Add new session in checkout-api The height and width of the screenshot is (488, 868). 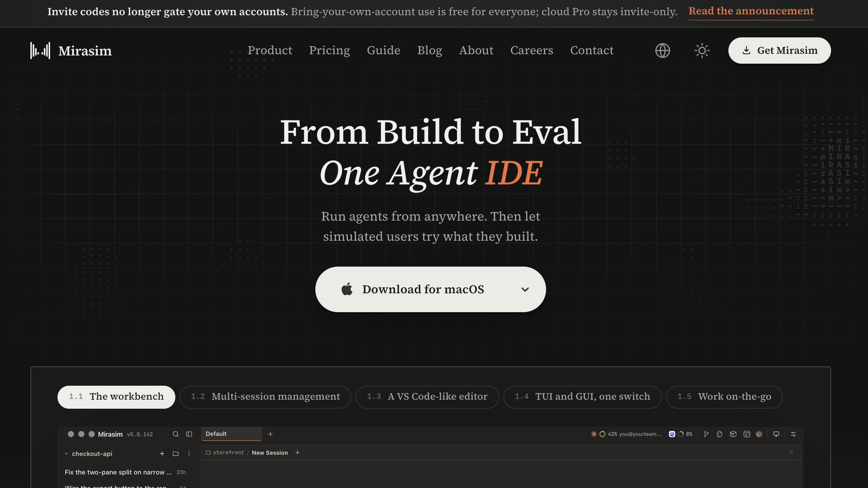[x=162, y=454]
